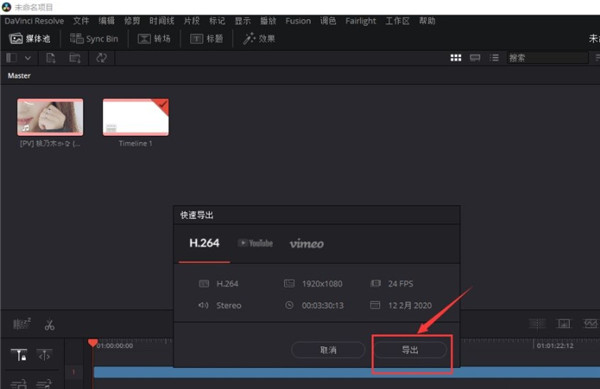Viewport: 600px width, 389px height.
Task: Open the Sync Bin panel
Action: [x=94, y=39]
